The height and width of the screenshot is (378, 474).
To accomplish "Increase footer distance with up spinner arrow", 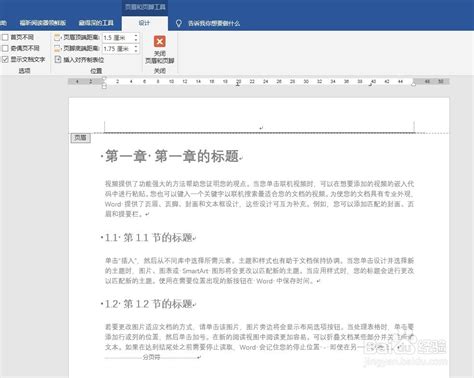I will pos(136,47).
